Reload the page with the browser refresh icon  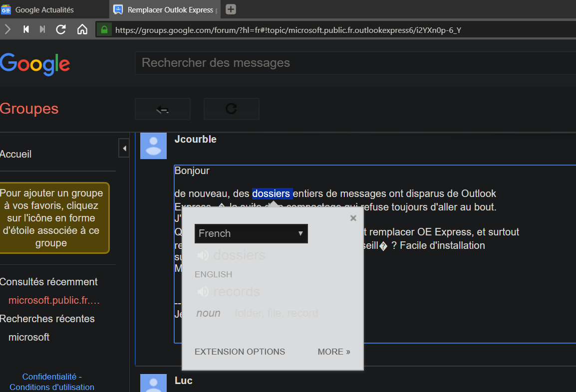[x=61, y=29]
